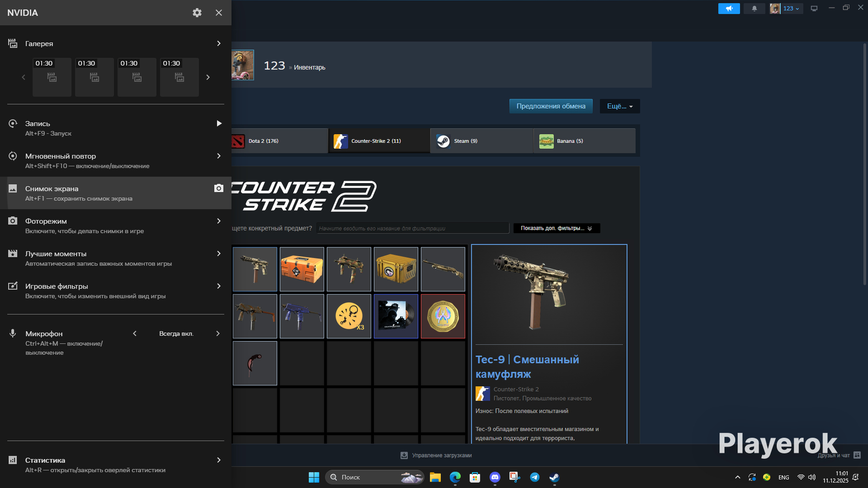Image resolution: width=868 pixels, height=488 pixels.
Task: Click the Снимок экрана picture icon
Action: tap(13, 188)
